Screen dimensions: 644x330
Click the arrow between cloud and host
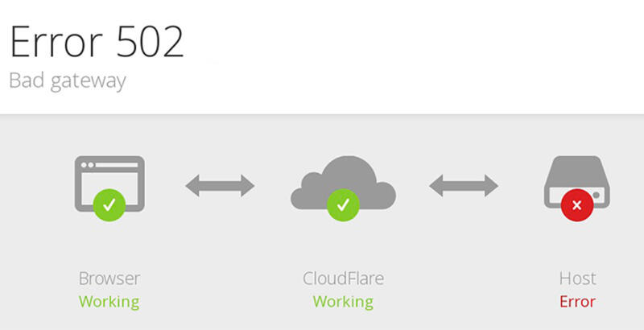point(464,185)
